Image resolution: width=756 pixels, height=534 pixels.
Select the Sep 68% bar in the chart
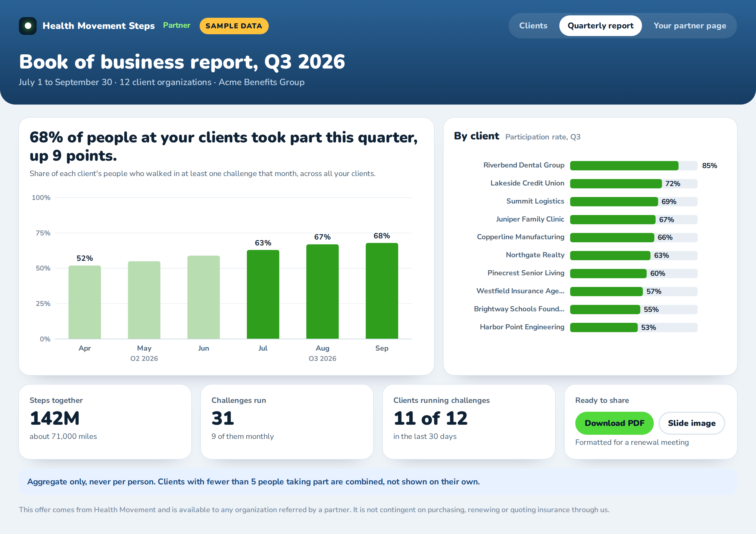pos(382,291)
